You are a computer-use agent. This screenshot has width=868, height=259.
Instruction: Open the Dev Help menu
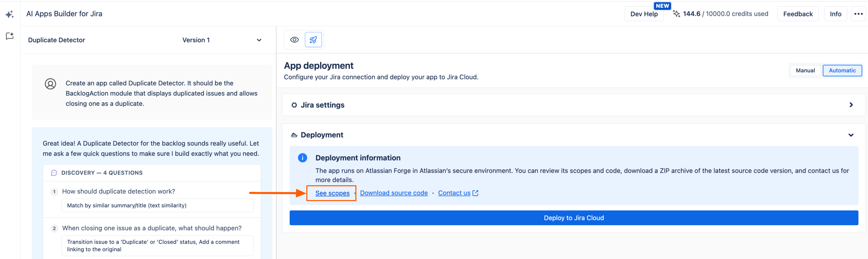click(x=644, y=14)
